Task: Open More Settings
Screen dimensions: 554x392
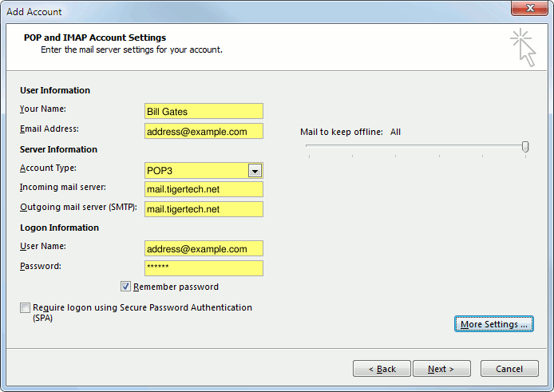Action: point(494,324)
